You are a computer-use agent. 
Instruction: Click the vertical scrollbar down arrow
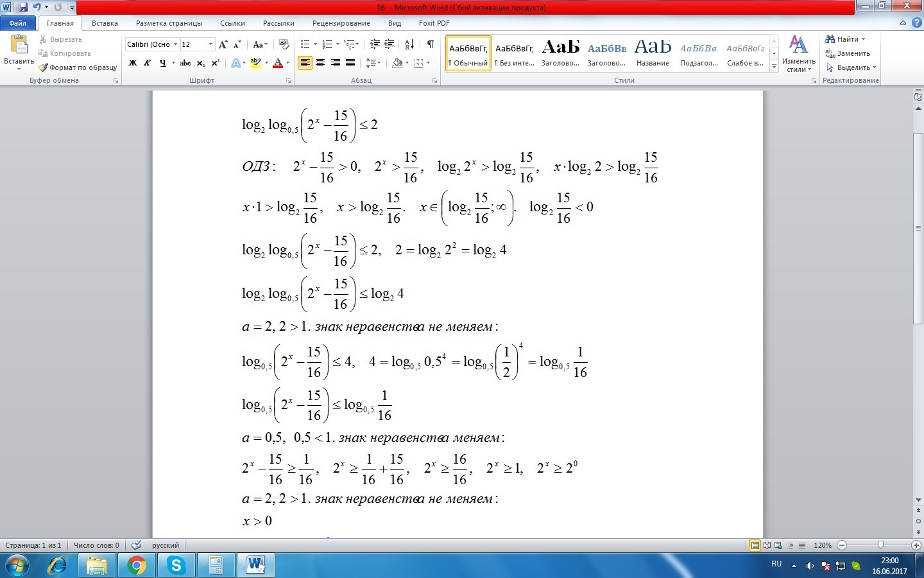point(918,500)
